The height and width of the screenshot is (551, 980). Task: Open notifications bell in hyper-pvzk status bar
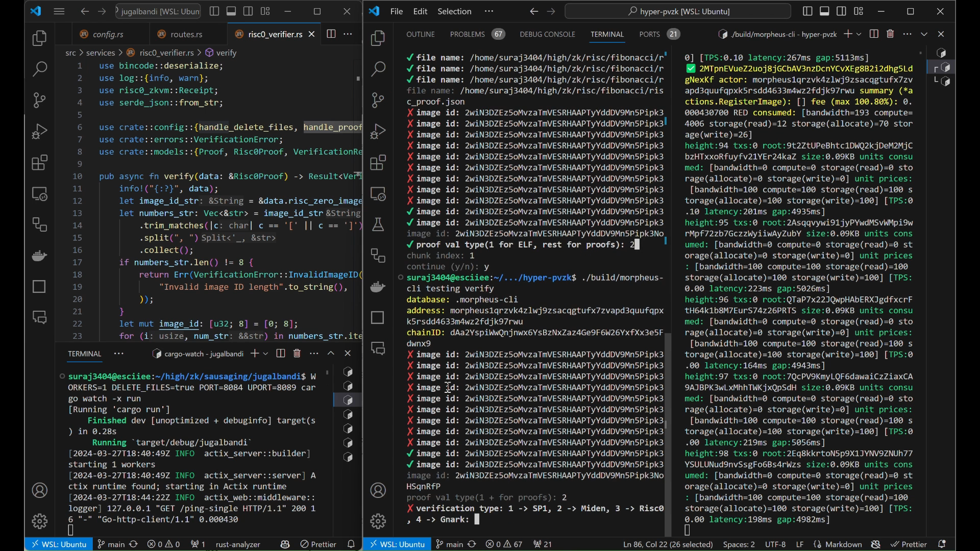click(x=942, y=544)
